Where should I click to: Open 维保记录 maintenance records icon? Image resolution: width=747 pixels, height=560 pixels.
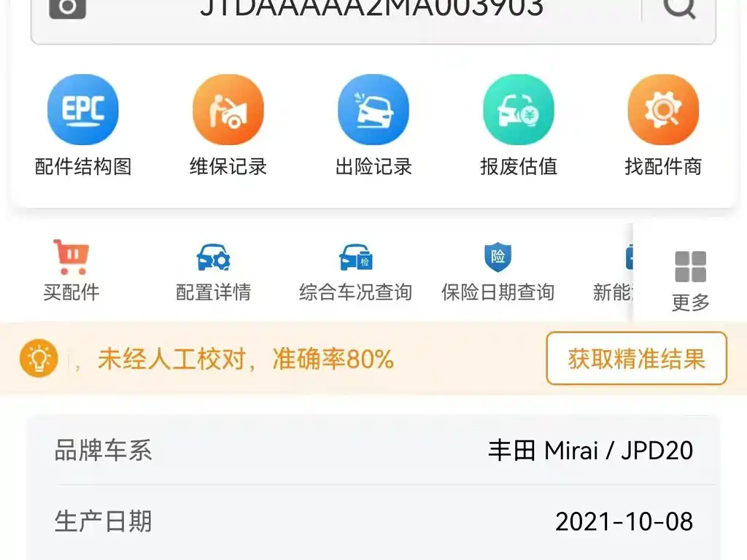228,109
